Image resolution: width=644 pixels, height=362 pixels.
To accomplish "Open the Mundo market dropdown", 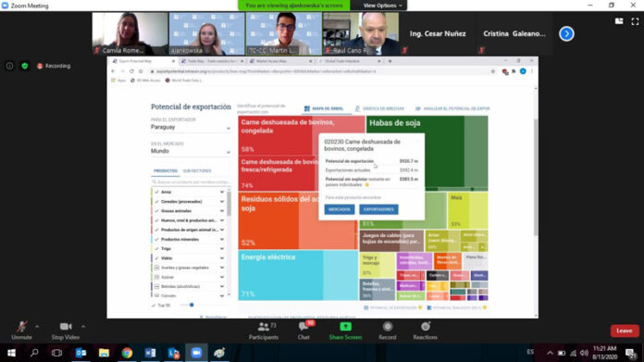I will click(191, 151).
